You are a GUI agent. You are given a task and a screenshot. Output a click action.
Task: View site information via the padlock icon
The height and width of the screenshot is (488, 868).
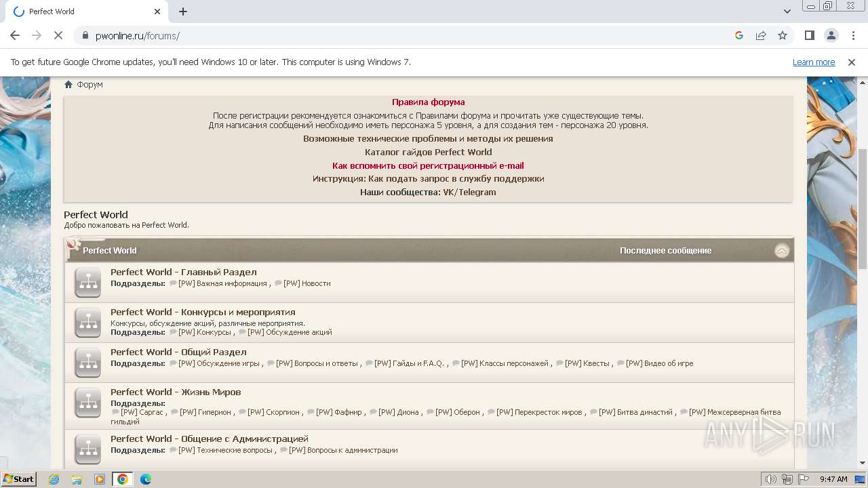[x=85, y=35]
